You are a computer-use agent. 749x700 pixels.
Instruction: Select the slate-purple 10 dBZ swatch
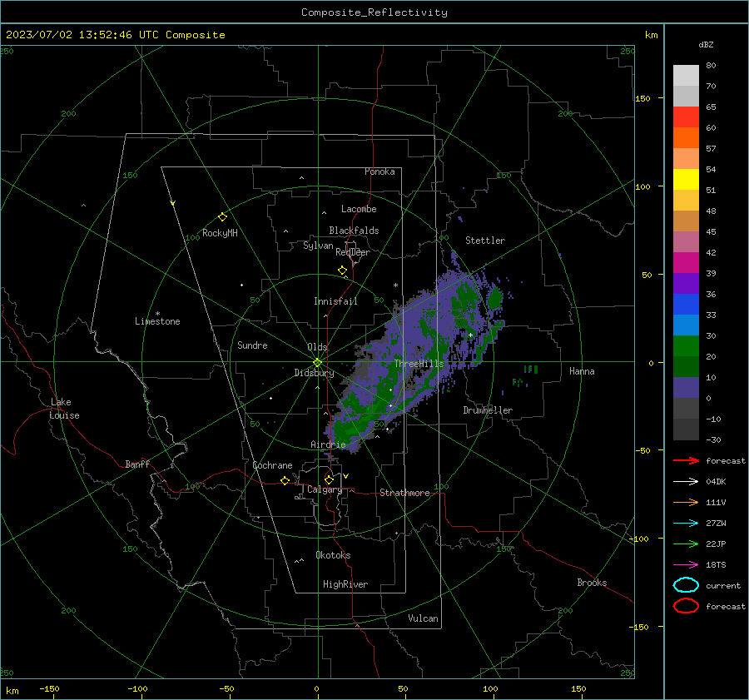click(x=686, y=388)
